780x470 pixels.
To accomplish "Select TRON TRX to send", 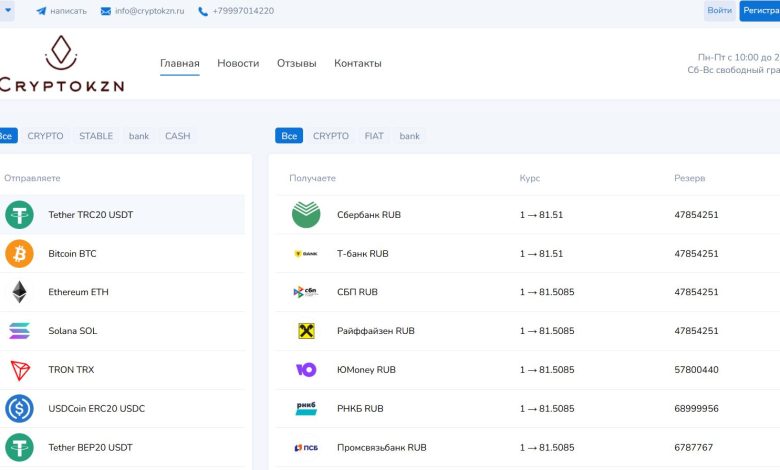I will (x=122, y=370).
